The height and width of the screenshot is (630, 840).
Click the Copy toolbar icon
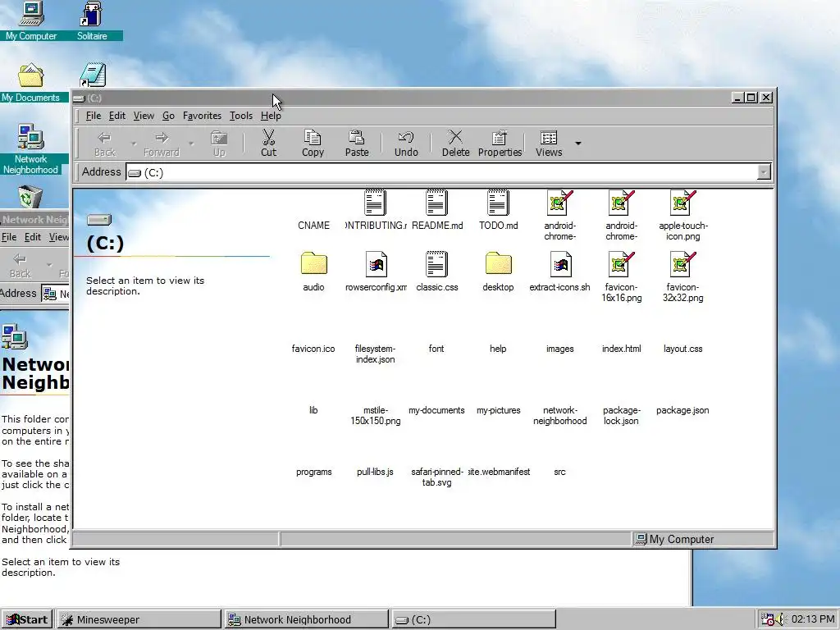coord(313,138)
